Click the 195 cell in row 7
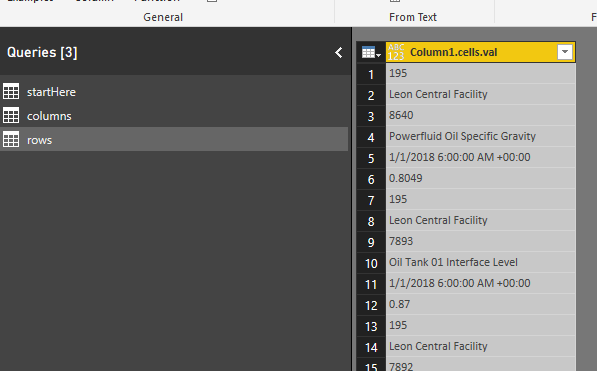The width and height of the screenshot is (597, 371). (x=480, y=199)
